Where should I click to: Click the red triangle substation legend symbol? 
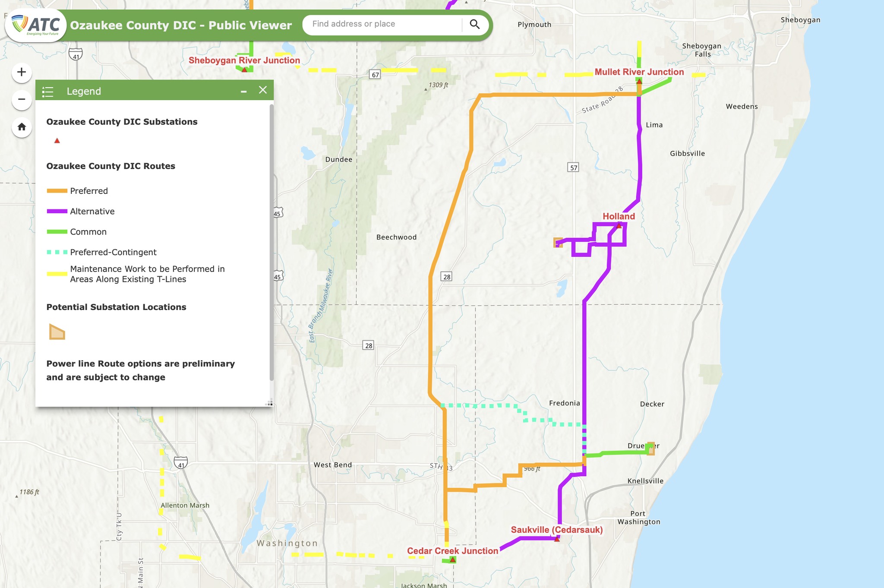pyautogui.click(x=57, y=141)
